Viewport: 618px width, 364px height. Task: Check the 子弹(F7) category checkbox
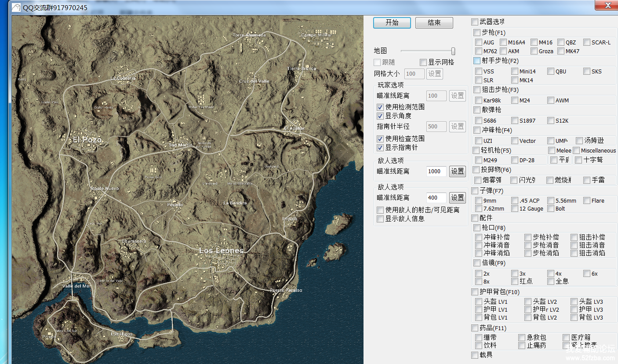point(475,191)
